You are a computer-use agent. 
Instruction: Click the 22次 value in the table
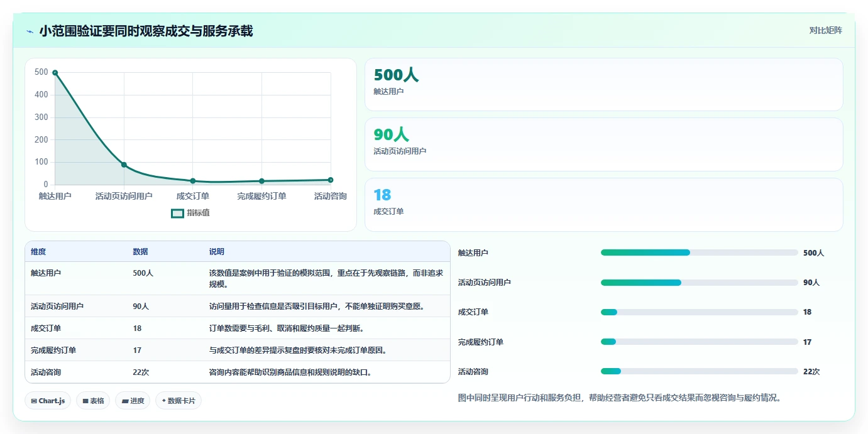pos(141,372)
